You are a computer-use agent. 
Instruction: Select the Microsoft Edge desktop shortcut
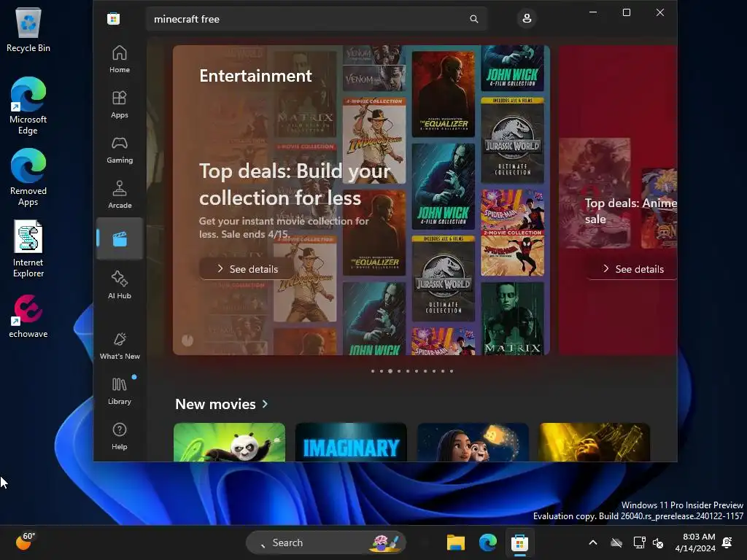pos(28,106)
